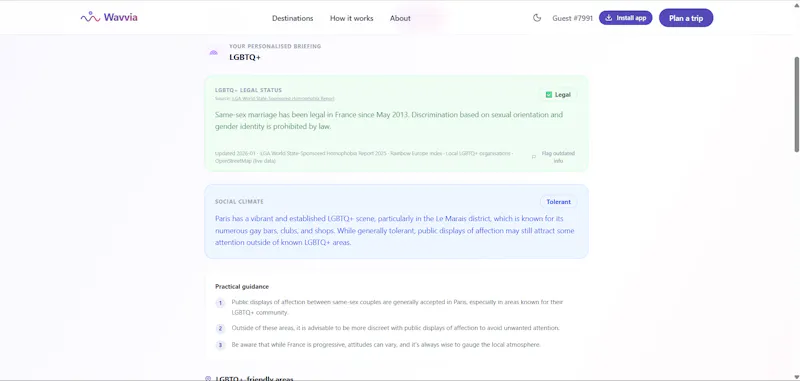Click the Flag outdated info link
The width and height of the screenshot is (800, 381).
(x=558, y=157)
